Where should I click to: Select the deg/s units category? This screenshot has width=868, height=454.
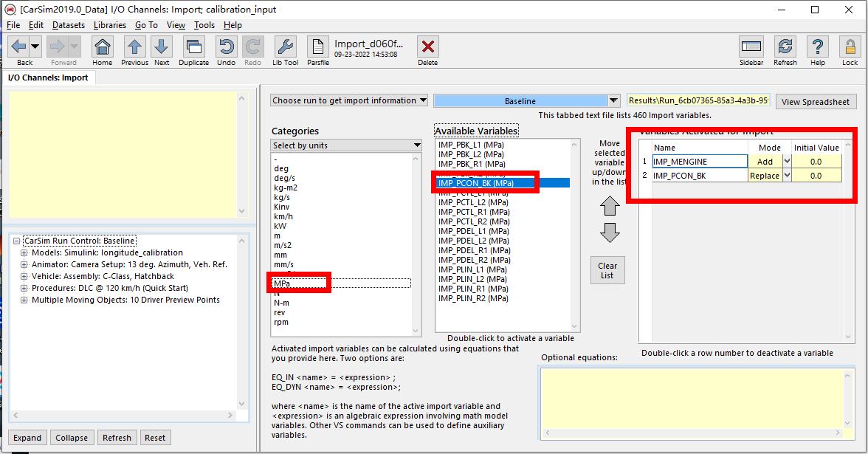(x=285, y=179)
